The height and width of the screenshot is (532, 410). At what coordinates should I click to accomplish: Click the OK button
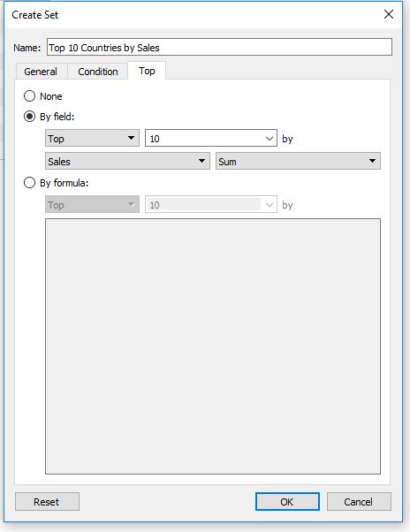point(287,501)
